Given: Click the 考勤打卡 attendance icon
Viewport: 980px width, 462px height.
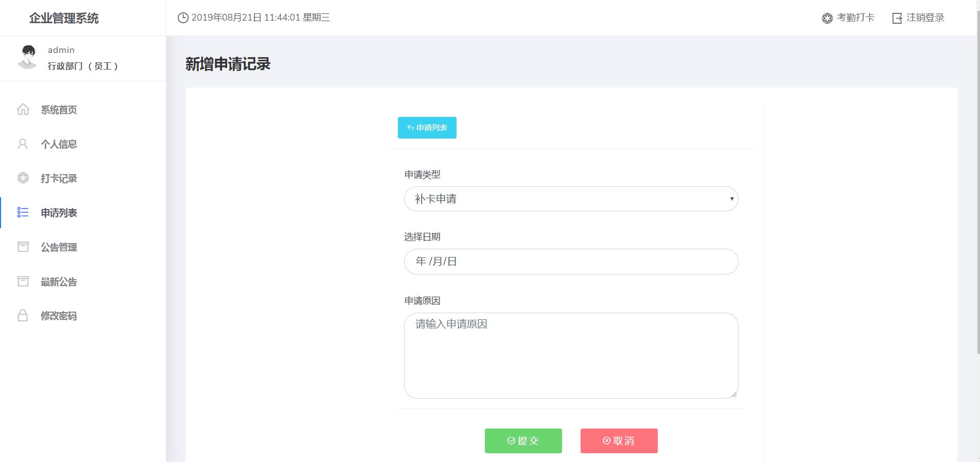Looking at the screenshot, I should (827, 18).
